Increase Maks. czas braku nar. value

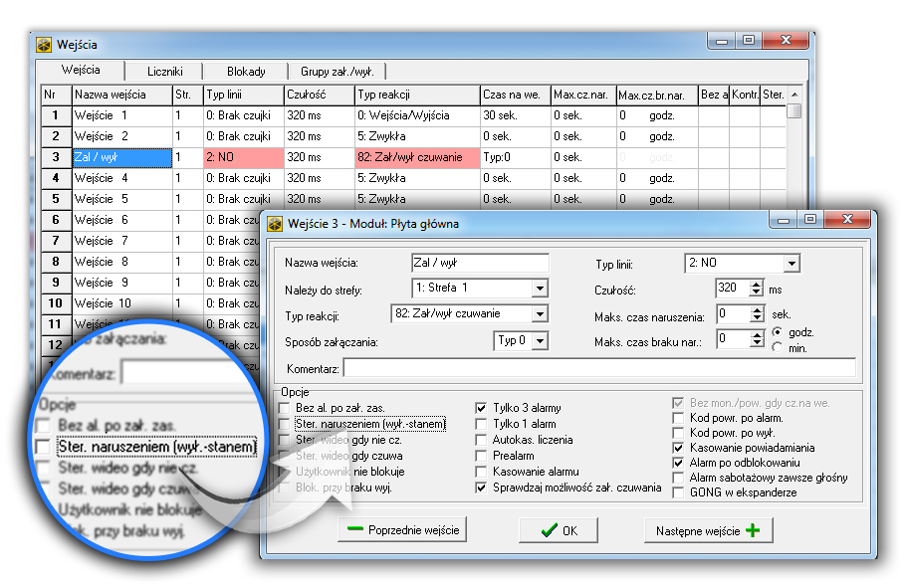[756, 334]
